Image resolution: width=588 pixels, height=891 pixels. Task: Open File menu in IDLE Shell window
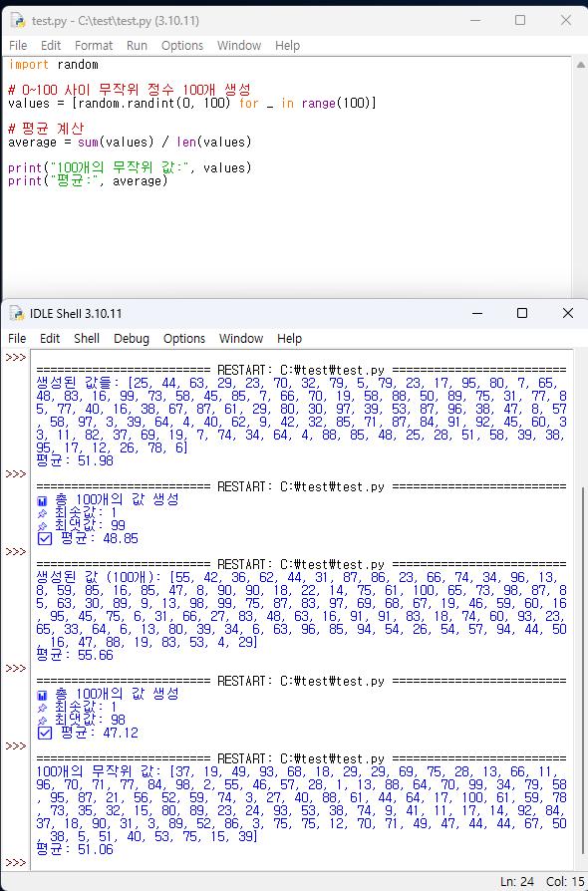[x=17, y=339]
